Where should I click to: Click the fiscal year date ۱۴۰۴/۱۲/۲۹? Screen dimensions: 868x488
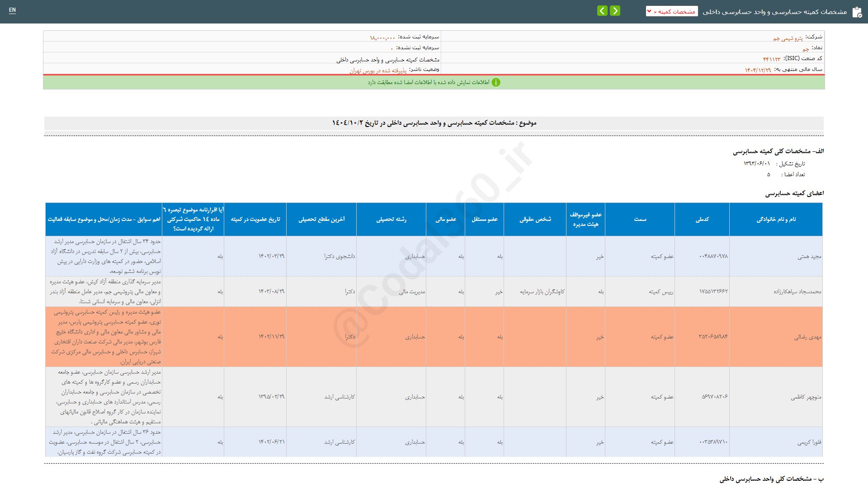coord(758,70)
